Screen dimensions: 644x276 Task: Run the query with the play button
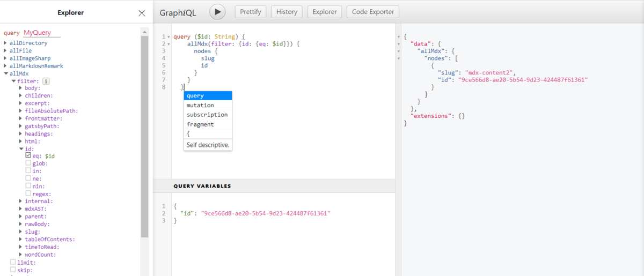pyautogui.click(x=217, y=11)
